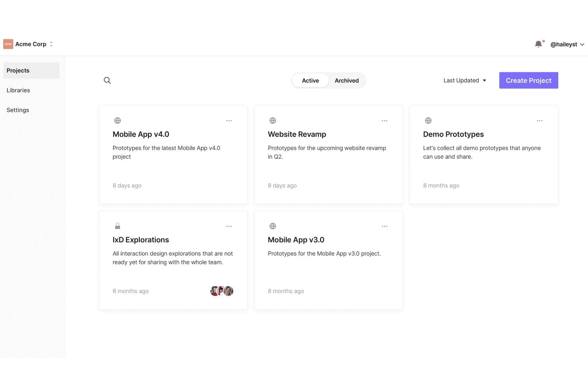
Task: Open the IxD Explorations project title
Action: [141, 240]
